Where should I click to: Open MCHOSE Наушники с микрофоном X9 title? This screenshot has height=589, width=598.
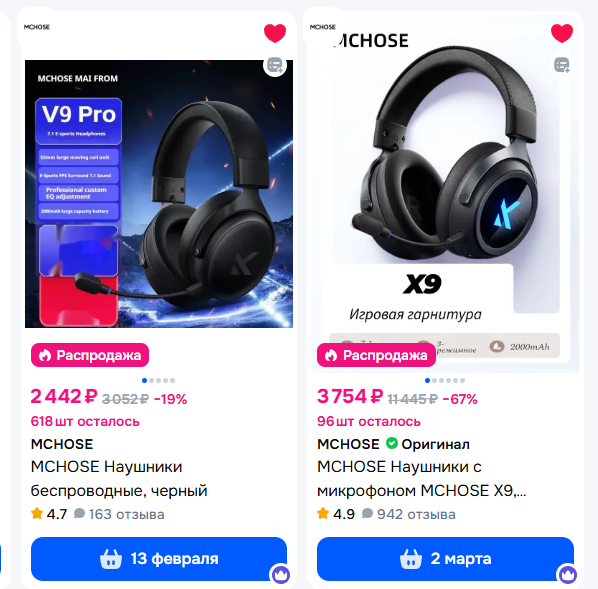pos(421,478)
